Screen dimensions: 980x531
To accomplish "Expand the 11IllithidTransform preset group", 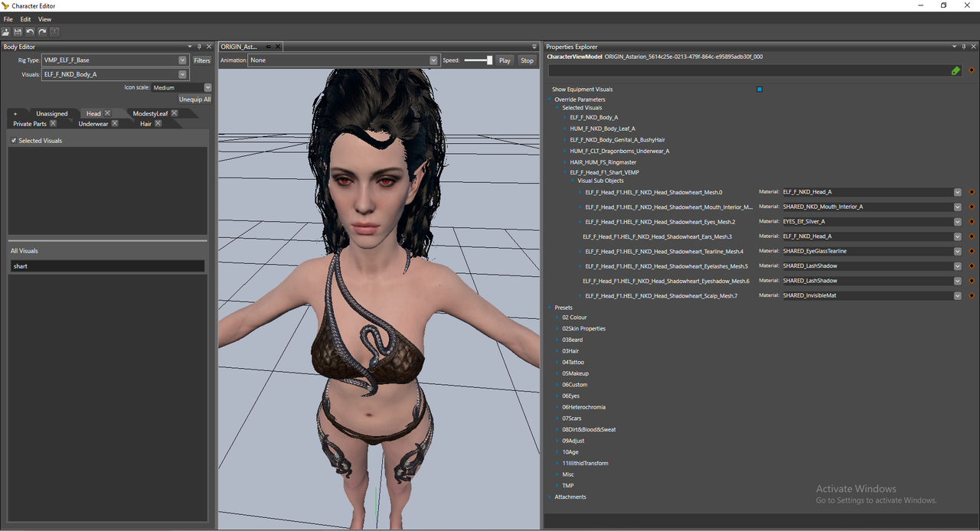I will [x=557, y=463].
